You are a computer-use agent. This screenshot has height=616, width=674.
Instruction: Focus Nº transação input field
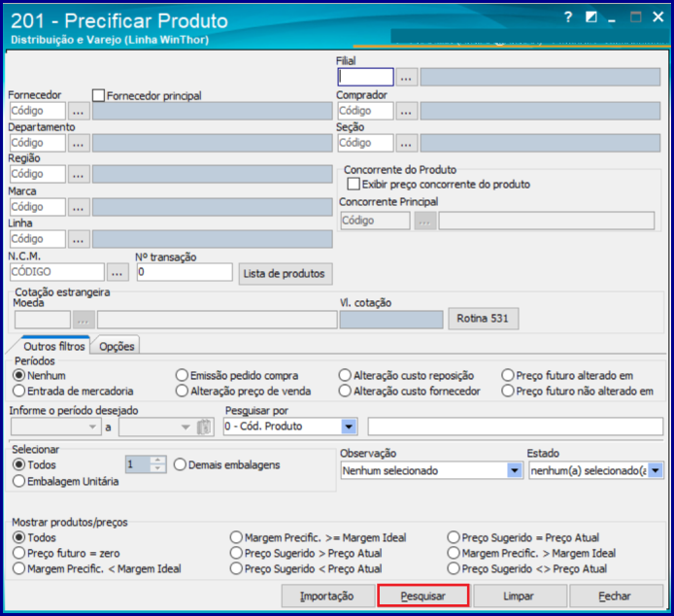coord(185,272)
